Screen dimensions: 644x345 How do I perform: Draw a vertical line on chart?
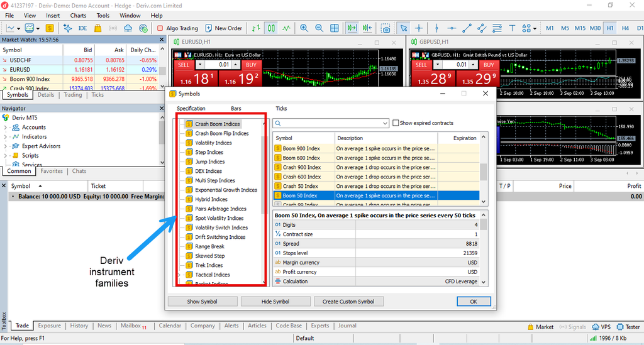436,28
